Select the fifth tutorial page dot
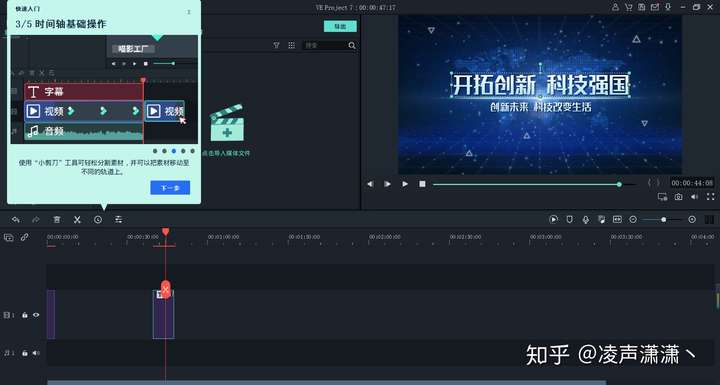Image resolution: width=720 pixels, height=385 pixels. pyautogui.click(x=192, y=151)
